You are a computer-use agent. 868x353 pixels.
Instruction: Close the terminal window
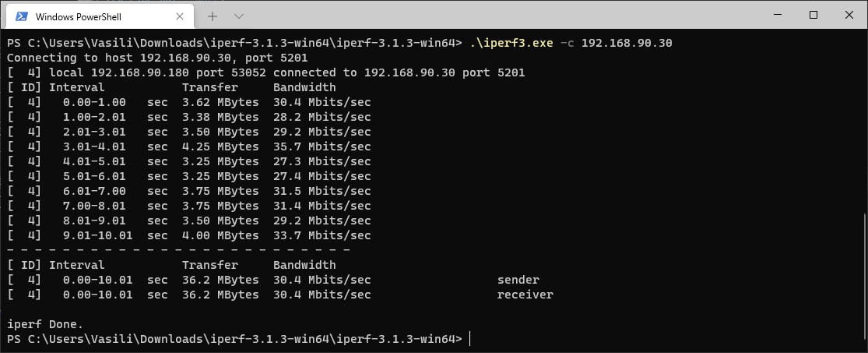tap(849, 15)
